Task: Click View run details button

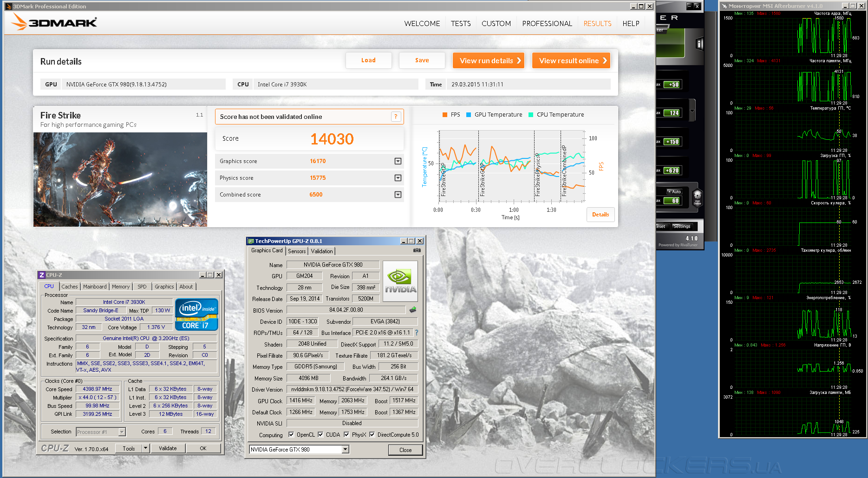Action: (x=489, y=60)
